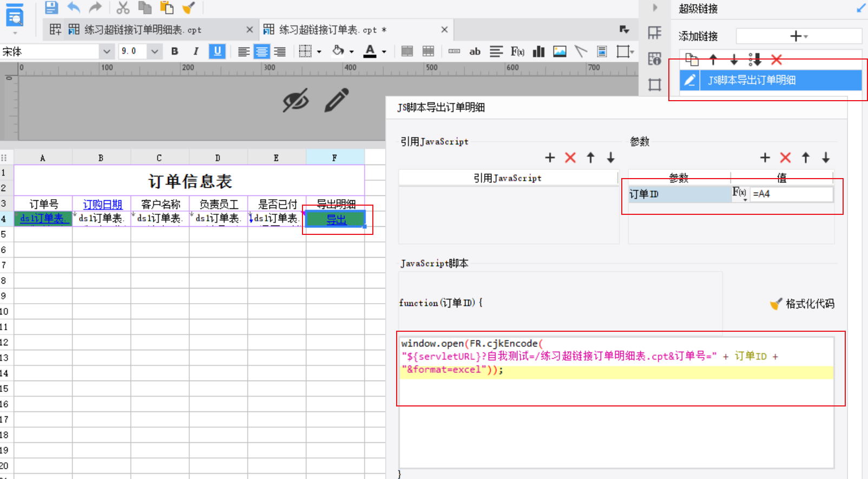Move the hyperlink entry up
This screenshot has width=868, height=479.
coord(713,59)
